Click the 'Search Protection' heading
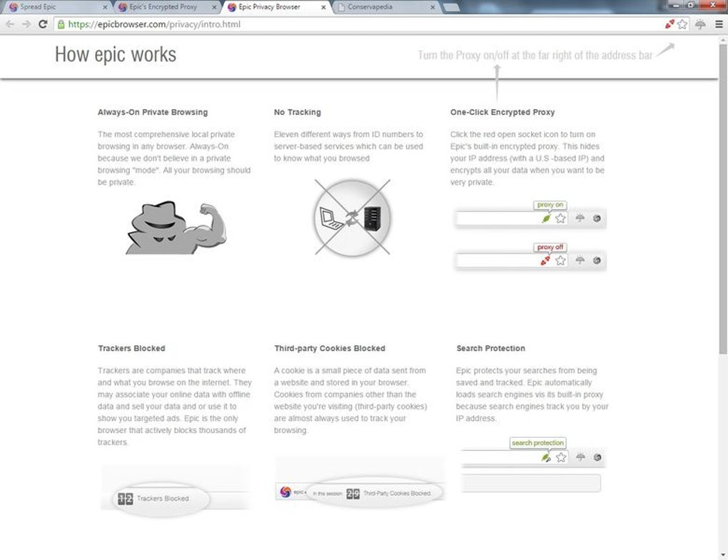This screenshot has width=728, height=560. tap(491, 348)
